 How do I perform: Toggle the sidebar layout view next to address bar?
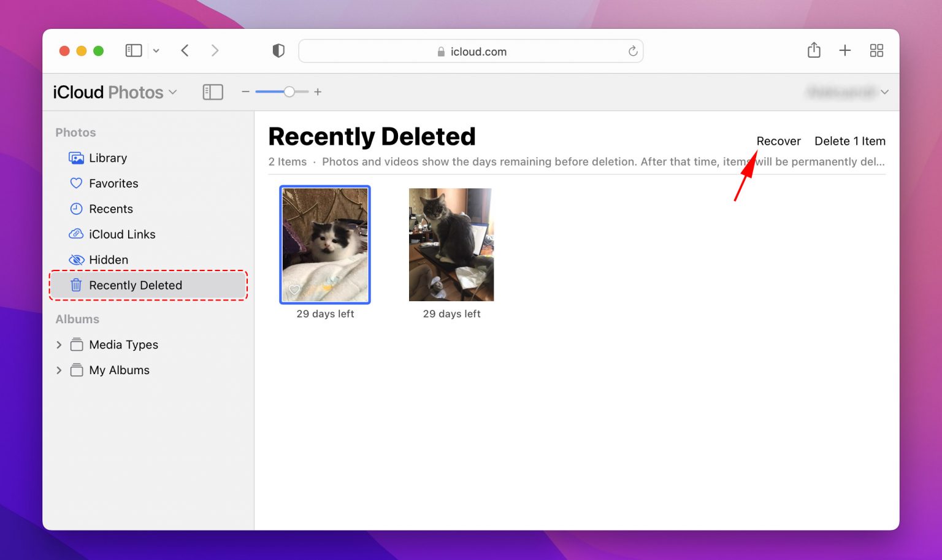tap(134, 50)
